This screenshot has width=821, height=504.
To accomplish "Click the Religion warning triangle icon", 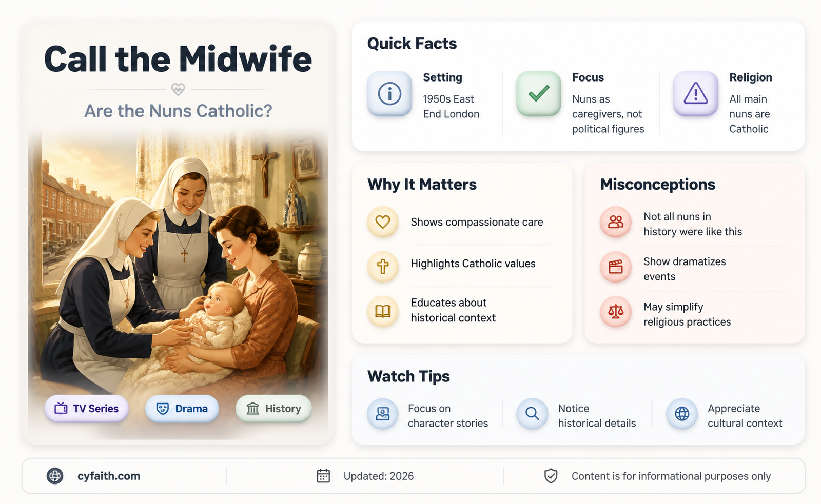I will coord(696,94).
